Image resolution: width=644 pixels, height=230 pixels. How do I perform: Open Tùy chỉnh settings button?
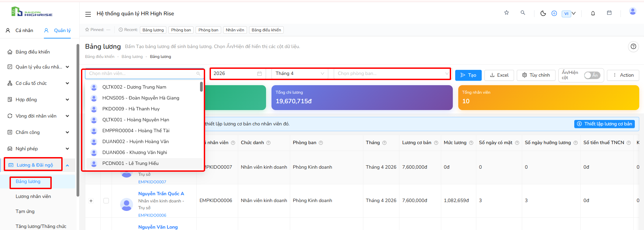click(536, 75)
